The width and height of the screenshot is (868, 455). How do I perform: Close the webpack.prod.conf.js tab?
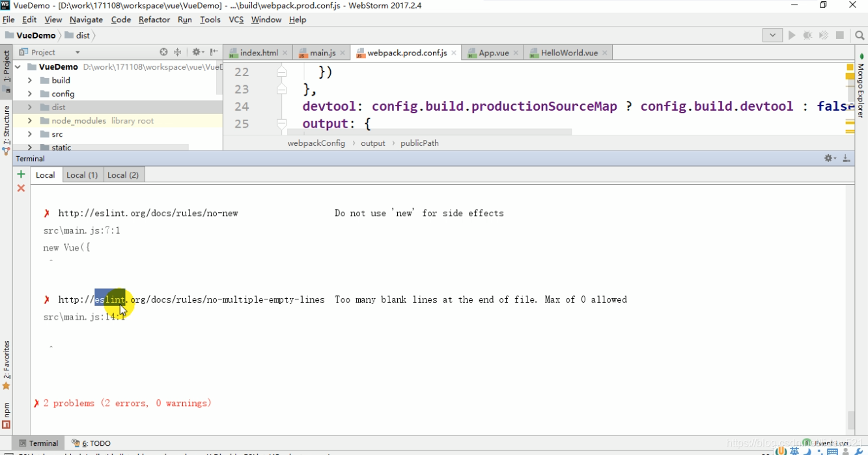[454, 53]
